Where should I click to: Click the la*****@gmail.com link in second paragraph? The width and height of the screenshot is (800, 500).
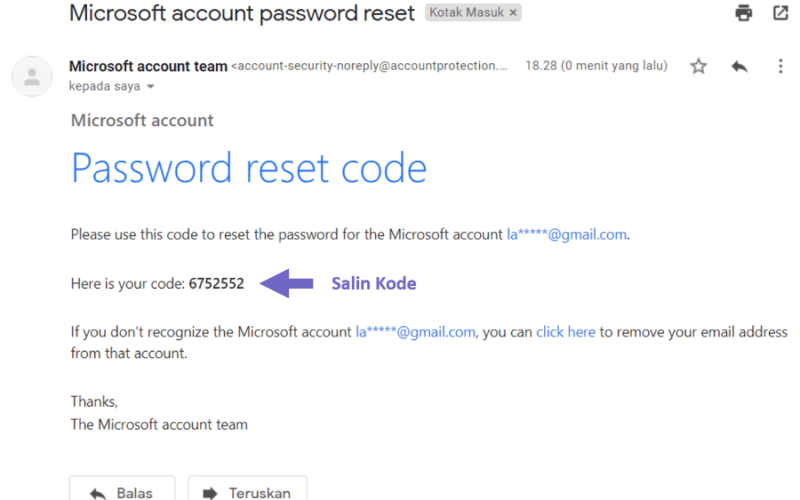415,332
